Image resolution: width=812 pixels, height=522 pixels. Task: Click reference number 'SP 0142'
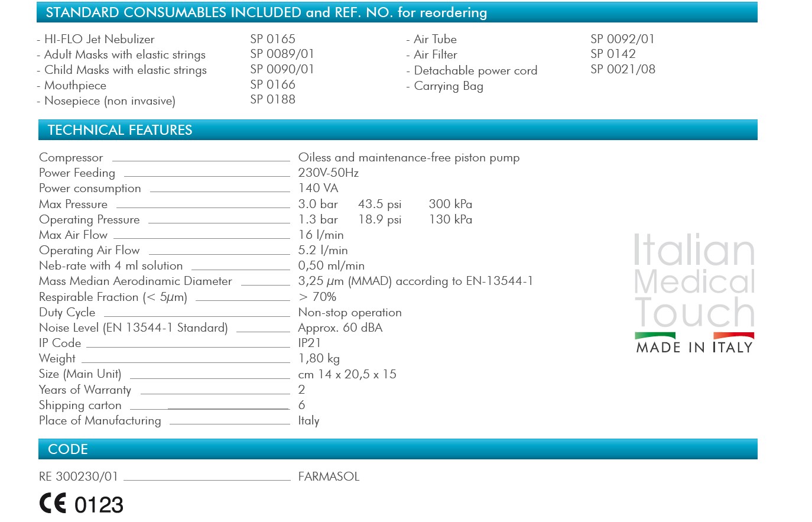click(613, 54)
